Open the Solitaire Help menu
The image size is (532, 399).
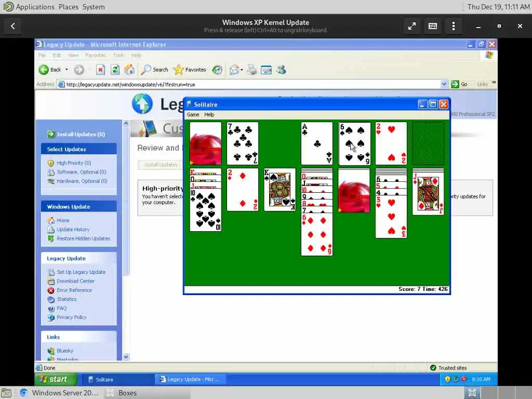(209, 115)
